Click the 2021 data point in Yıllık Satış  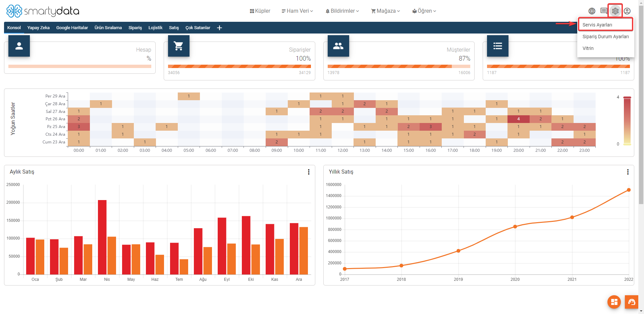(x=572, y=217)
